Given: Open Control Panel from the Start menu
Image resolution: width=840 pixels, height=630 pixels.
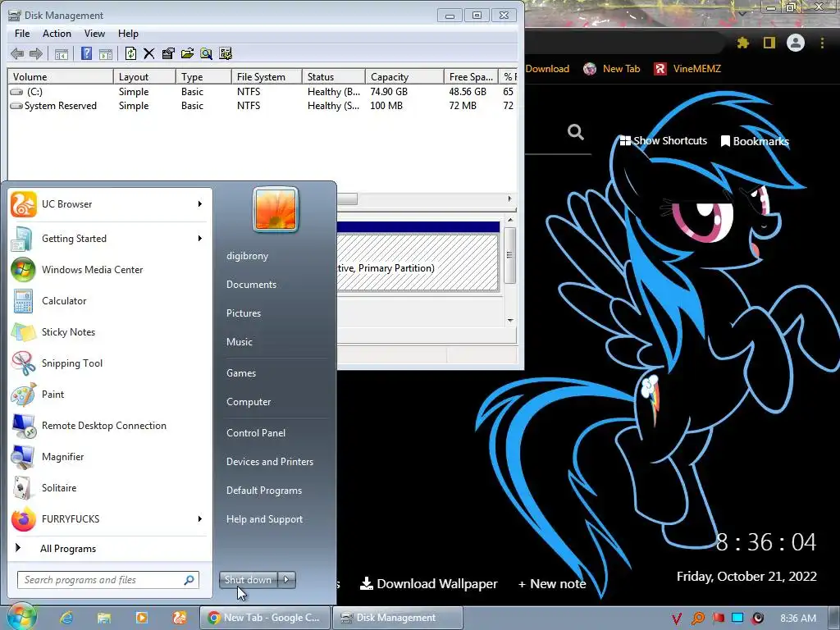Looking at the screenshot, I should [256, 433].
